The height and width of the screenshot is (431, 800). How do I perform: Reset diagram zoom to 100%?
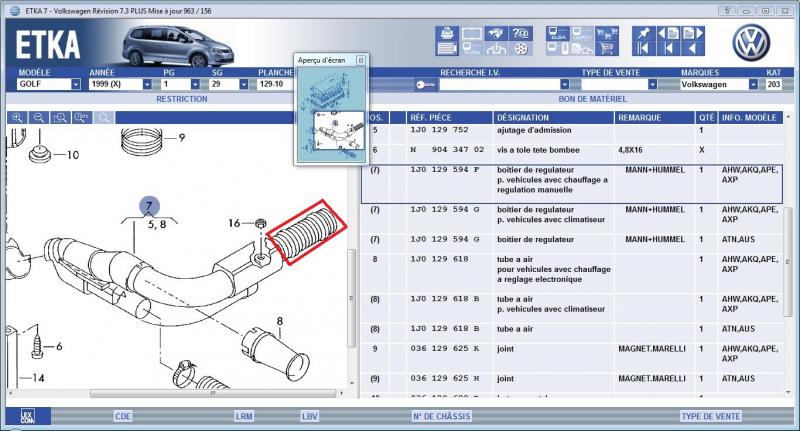tap(82, 118)
